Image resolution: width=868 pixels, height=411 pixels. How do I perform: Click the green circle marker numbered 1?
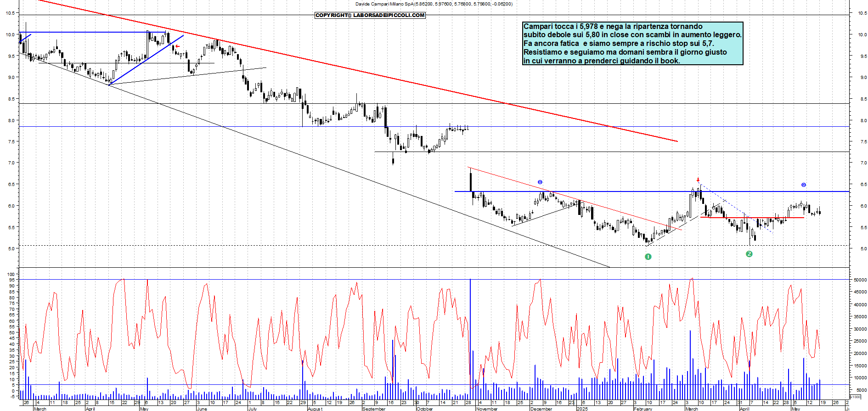(648, 257)
